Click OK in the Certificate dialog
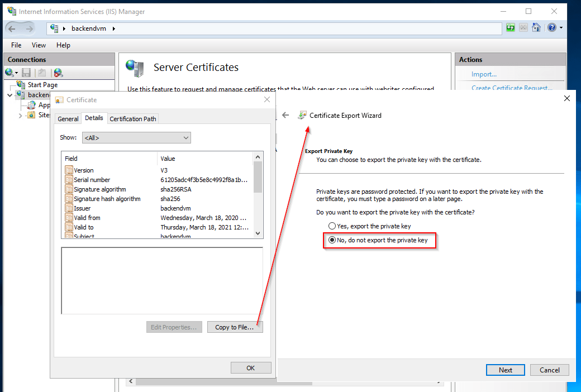The width and height of the screenshot is (581, 392). [251, 368]
